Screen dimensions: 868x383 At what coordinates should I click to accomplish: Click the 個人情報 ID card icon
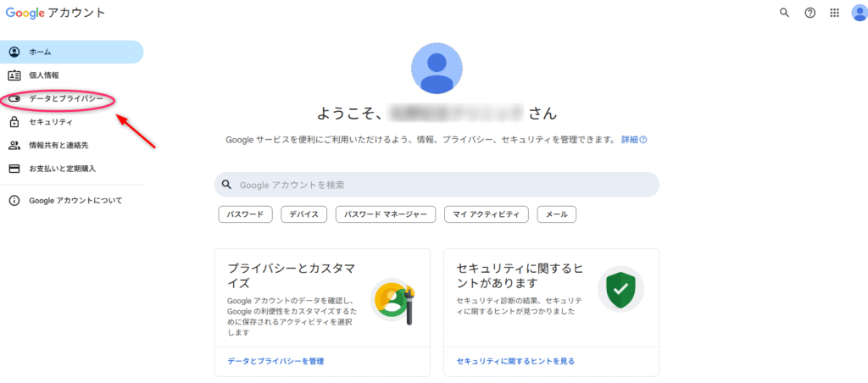coord(14,75)
